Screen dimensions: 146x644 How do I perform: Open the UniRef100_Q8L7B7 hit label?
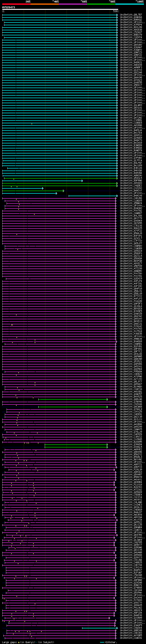click(131, 15)
